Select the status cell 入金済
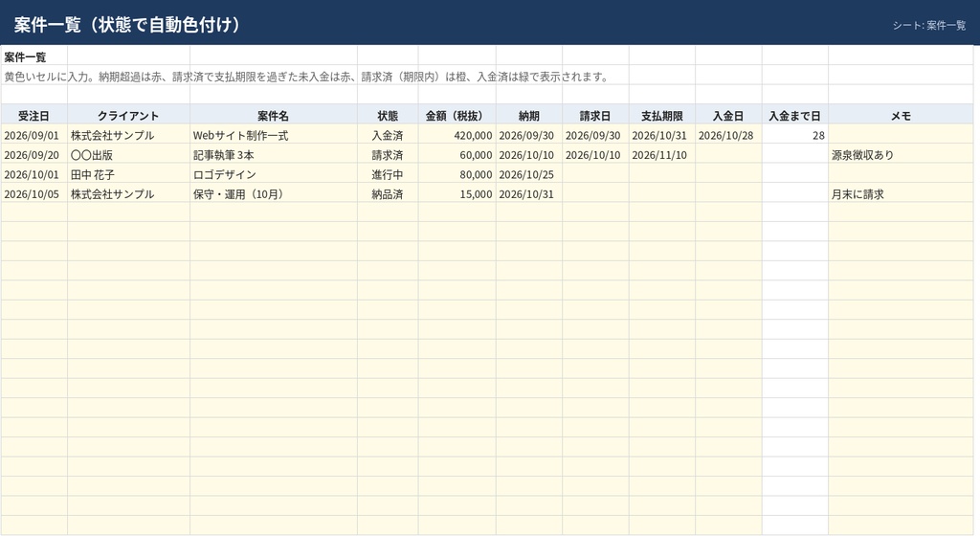The width and height of the screenshot is (980, 536). (x=388, y=135)
